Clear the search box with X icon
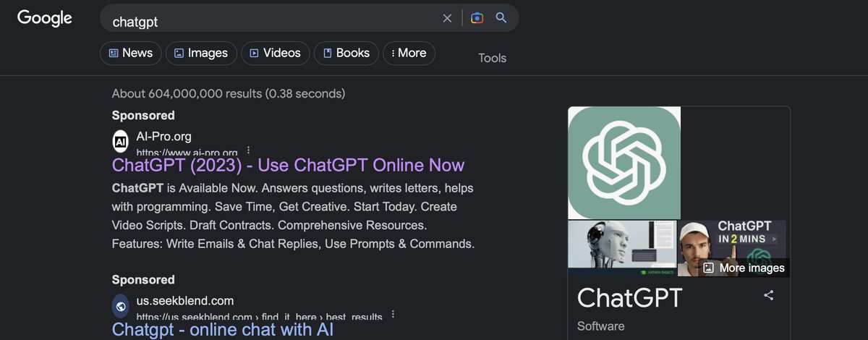This screenshot has height=340, width=868. coord(447,18)
